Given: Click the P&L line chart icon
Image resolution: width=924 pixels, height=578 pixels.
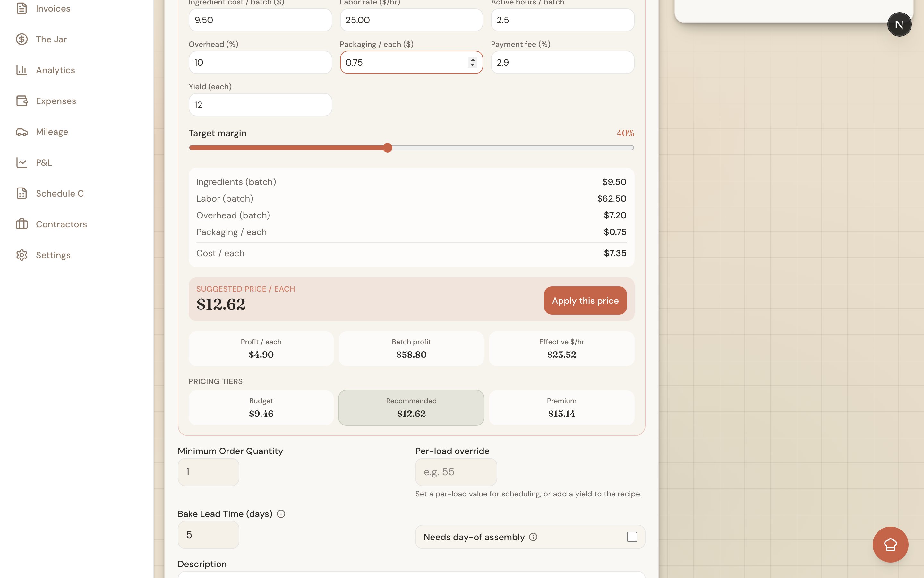Looking at the screenshot, I should click(x=22, y=162).
